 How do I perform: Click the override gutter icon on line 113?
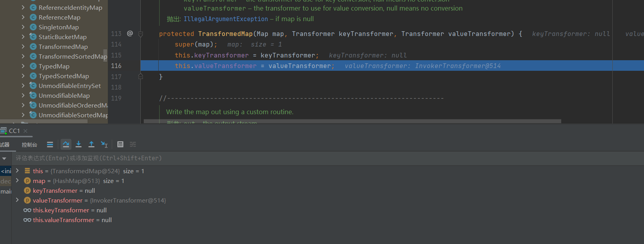(130, 34)
